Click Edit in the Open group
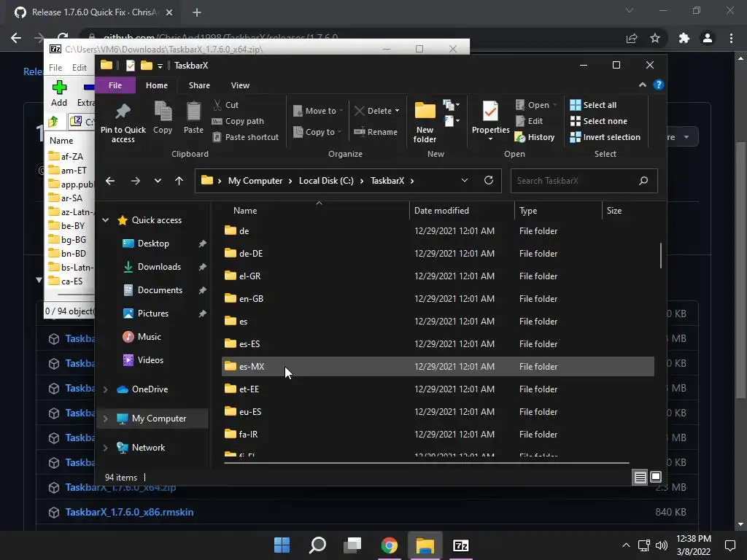 529,121
